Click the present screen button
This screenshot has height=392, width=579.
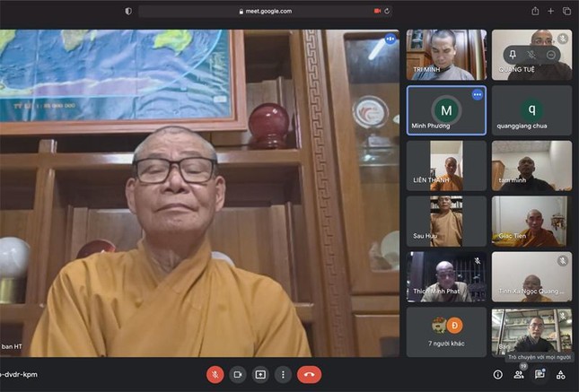click(260, 374)
